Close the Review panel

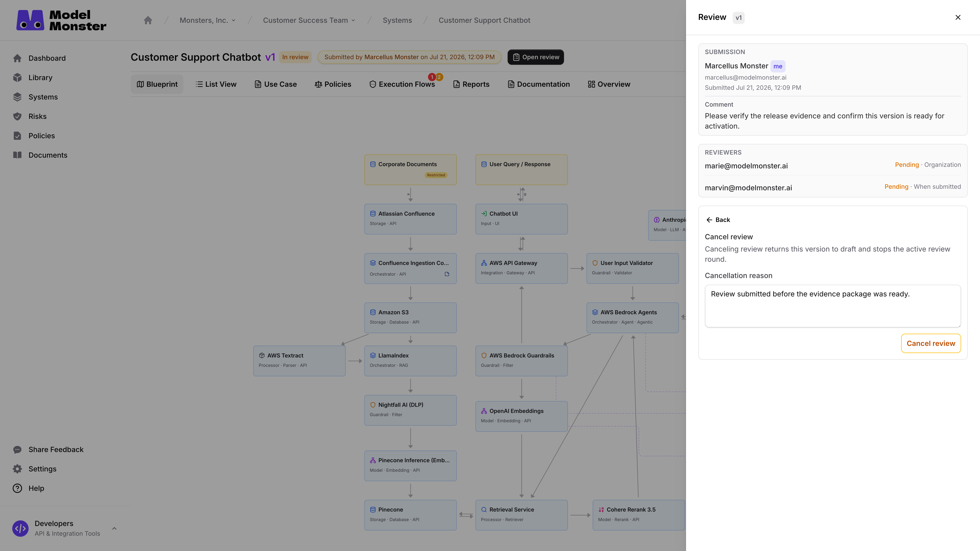point(958,18)
